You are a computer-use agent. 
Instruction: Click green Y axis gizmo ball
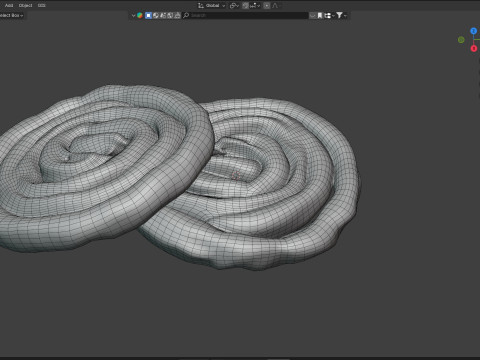click(461, 40)
